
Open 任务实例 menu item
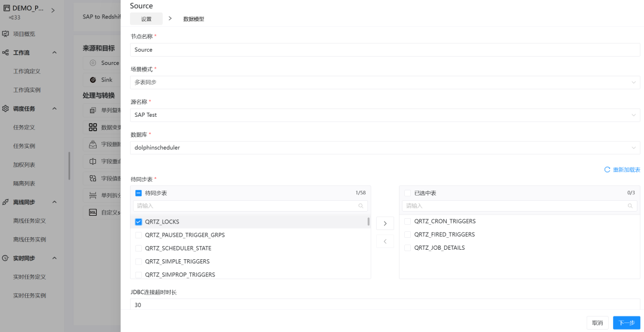[x=24, y=146]
